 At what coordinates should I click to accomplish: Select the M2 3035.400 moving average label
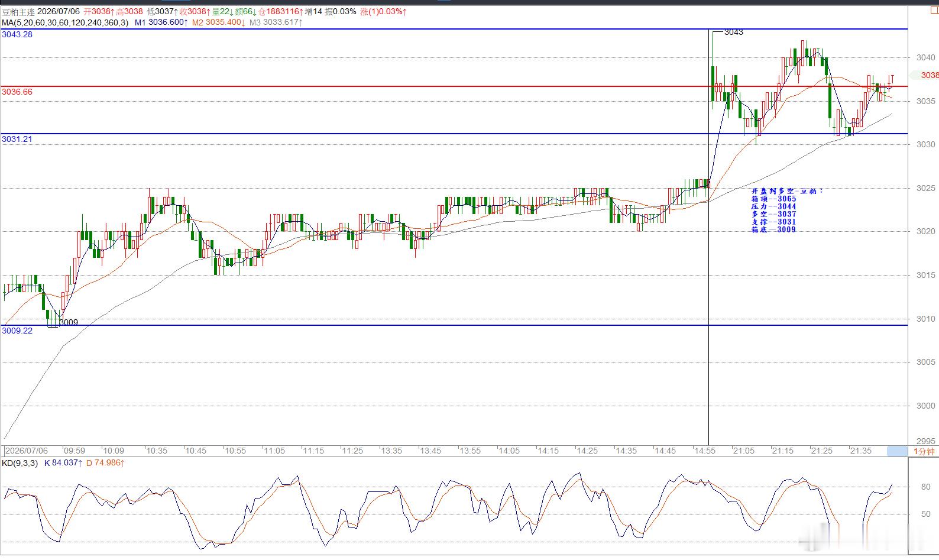[219, 22]
